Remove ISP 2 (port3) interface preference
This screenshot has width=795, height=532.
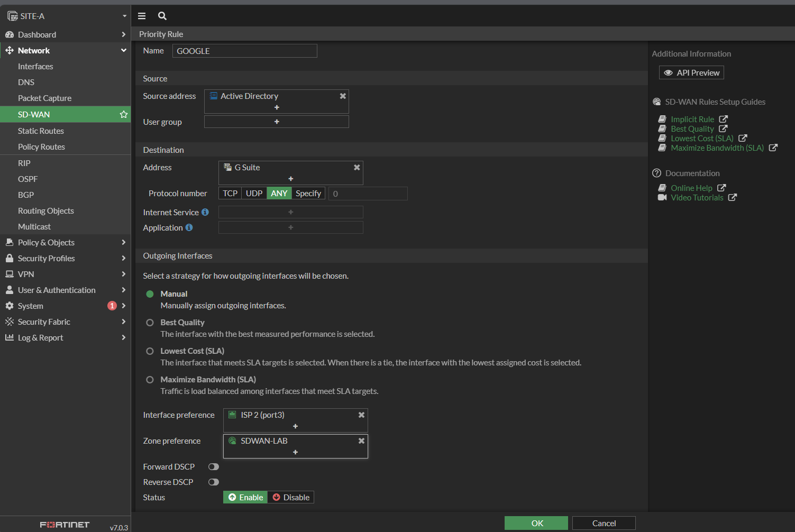(361, 415)
